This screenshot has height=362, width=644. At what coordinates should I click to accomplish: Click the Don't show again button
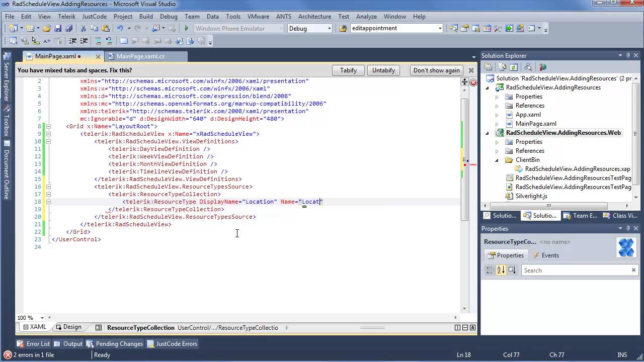pos(436,70)
